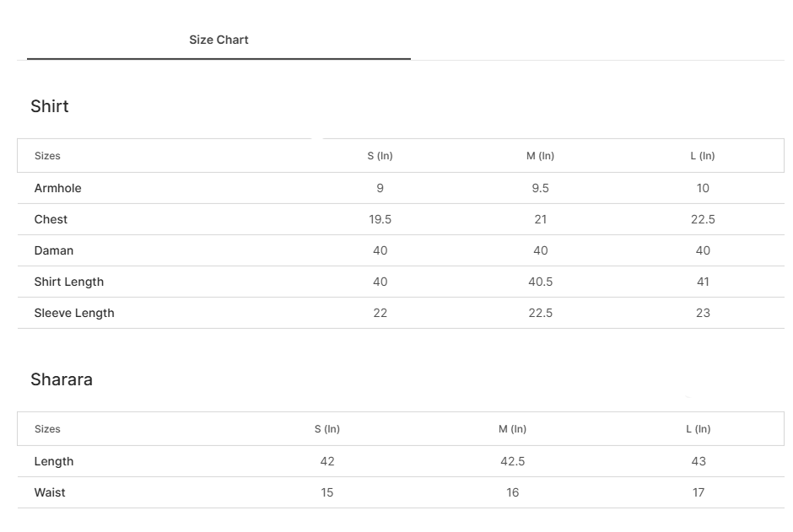Open the Size Chart tab
The height and width of the screenshot is (532, 793).
(x=218, y=40)
